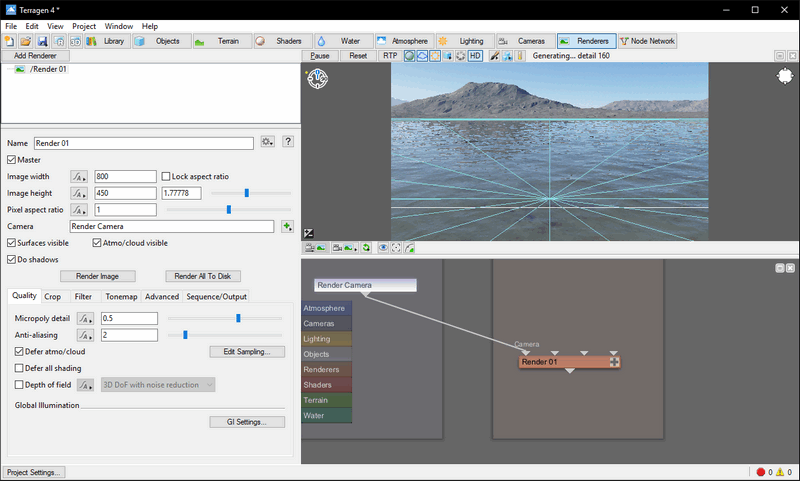
Task: Open the Image width animation button
Action: tap(79, 176)
